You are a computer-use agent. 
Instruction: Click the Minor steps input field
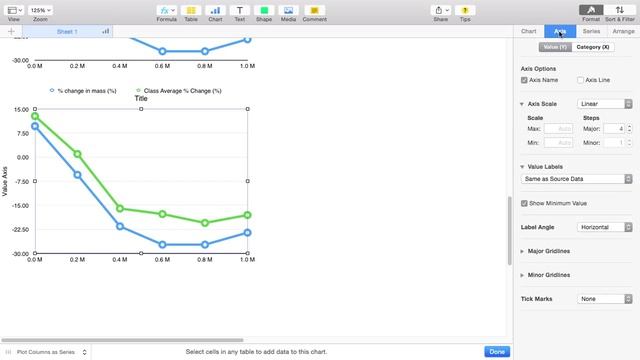click(614, 143)
